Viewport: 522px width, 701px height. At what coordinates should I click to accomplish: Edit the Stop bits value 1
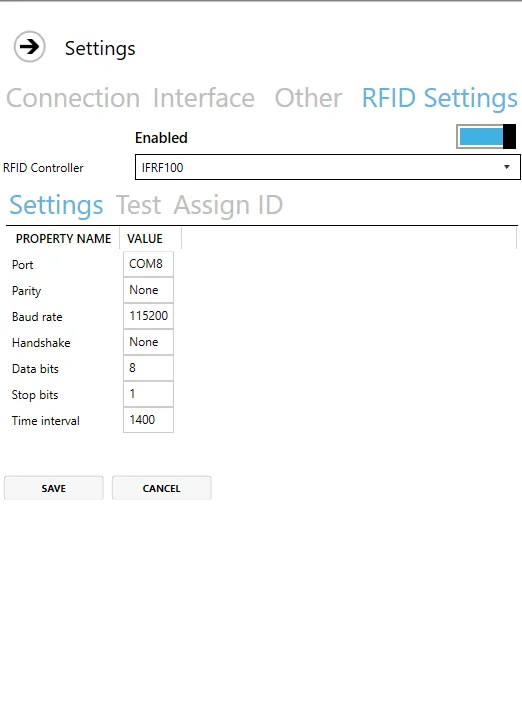click(148, 393)
